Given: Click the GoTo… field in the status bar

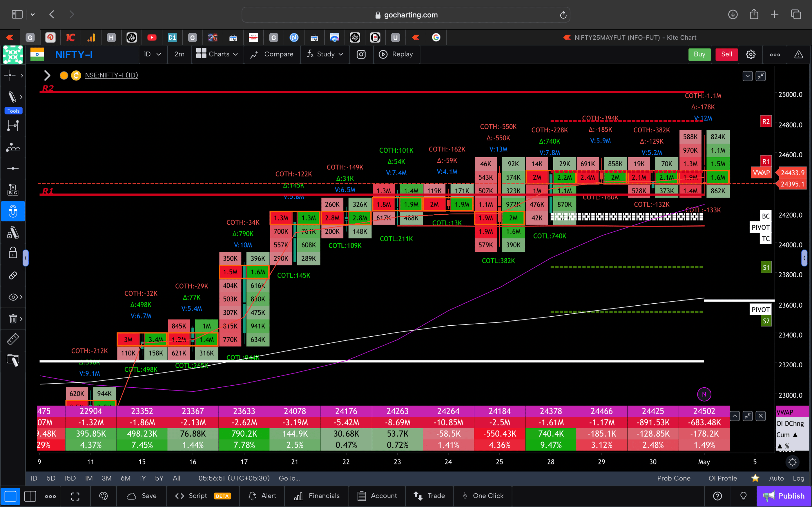Looking at the screenshot, I should (x=289, y=478).
